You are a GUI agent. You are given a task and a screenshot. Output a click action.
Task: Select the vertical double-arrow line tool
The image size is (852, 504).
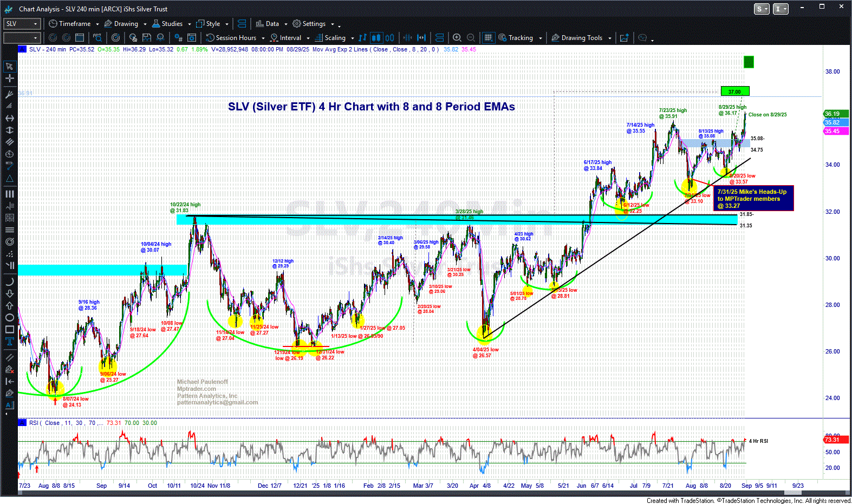click(x=9, y=130)
